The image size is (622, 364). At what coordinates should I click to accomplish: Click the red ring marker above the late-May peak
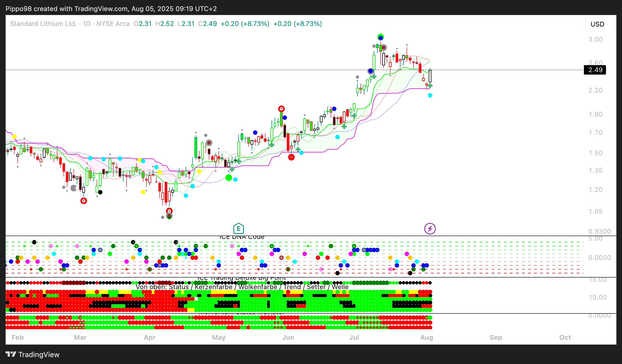click(281, 109)
